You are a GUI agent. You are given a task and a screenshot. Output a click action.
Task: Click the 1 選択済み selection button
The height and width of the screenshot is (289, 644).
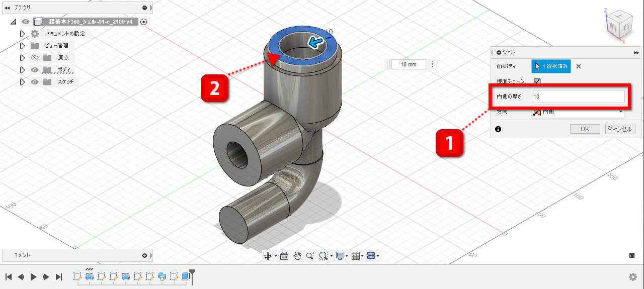coord(551,66)
